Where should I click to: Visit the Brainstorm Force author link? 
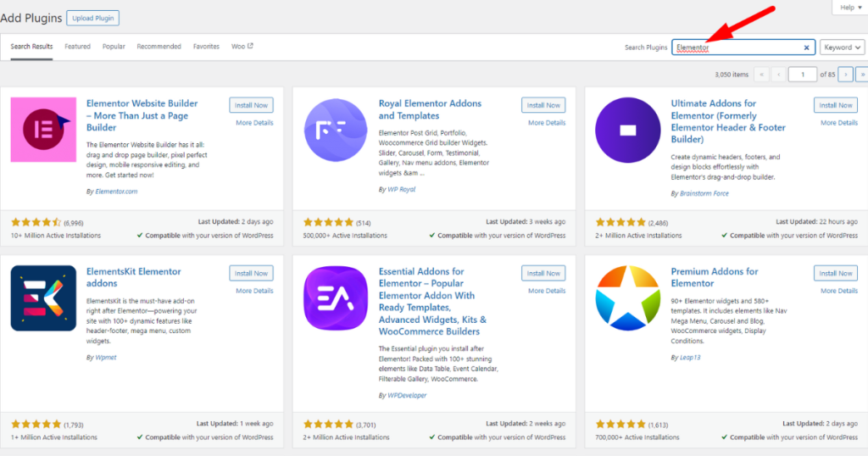click(x=704, y=194)
